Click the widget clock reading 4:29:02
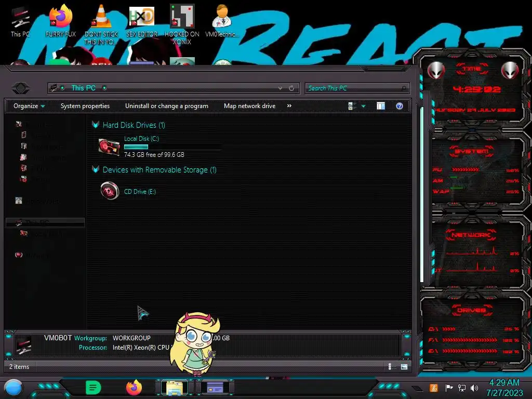Image resolution: width=532 pixels, height=399 pixels. coord(477,89)
